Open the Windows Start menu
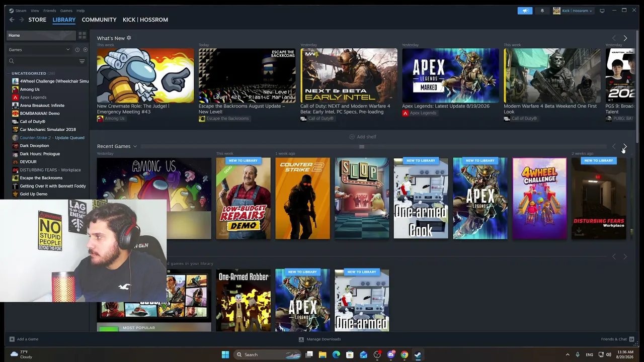The width and height of the screenshot is (644, 362). coord(225,354)
